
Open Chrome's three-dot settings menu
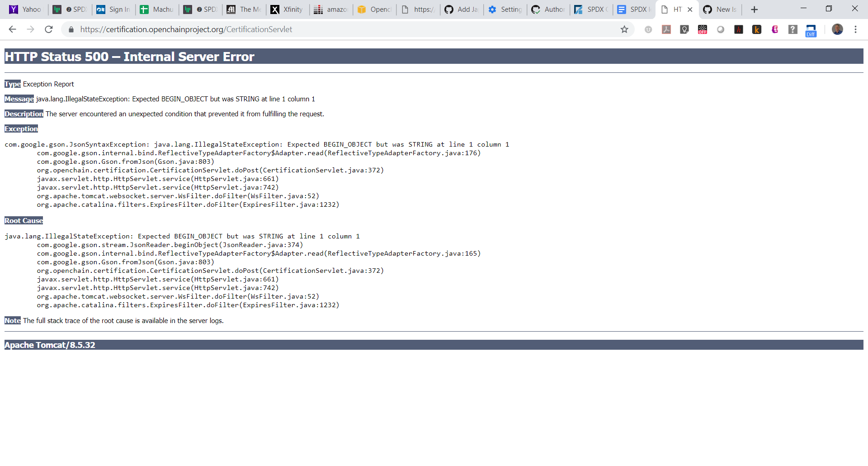856,29
